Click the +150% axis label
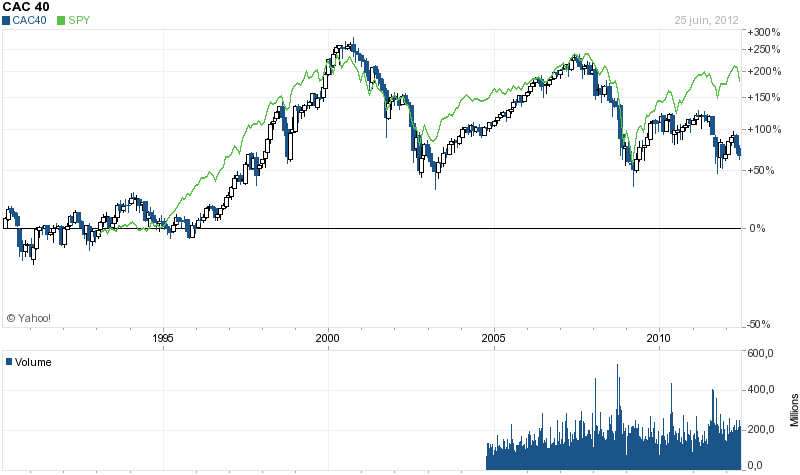 point(764,97)
